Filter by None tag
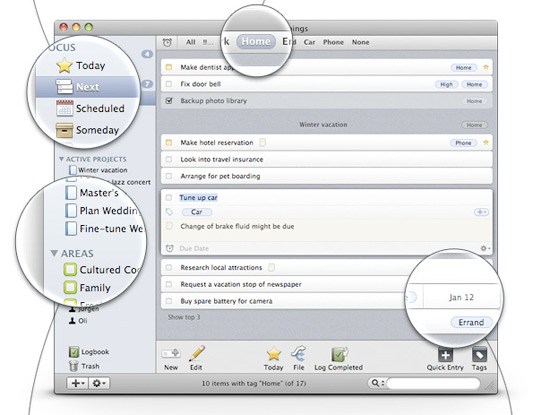 click(x=361, y=42)
